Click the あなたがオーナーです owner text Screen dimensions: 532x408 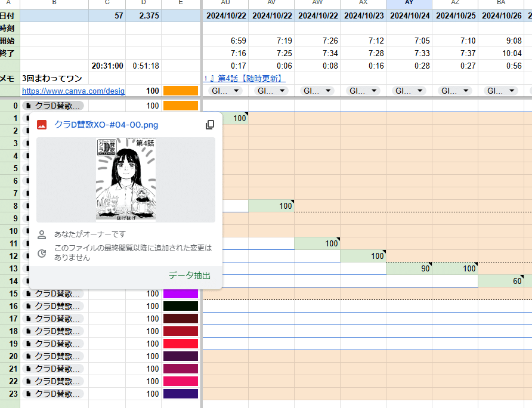click(x=90, y=234)
